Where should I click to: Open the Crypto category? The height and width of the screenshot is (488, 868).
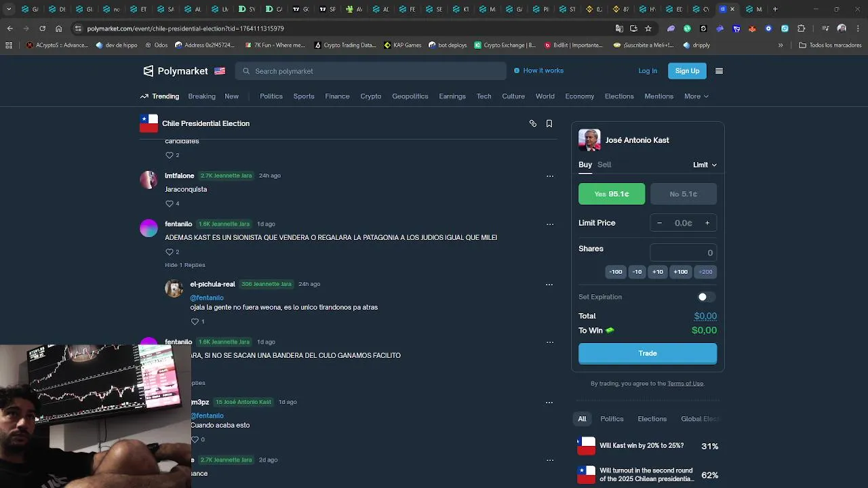click(x=371, y=96)
